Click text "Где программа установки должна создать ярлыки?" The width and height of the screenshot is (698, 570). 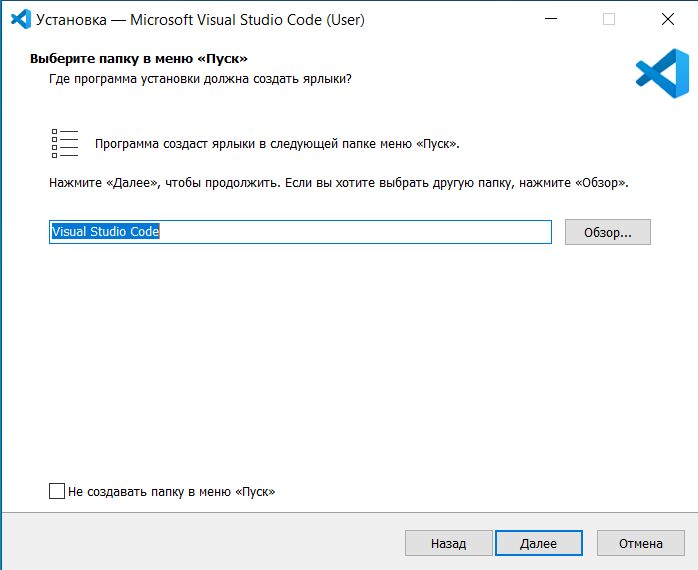pos(200,79)
